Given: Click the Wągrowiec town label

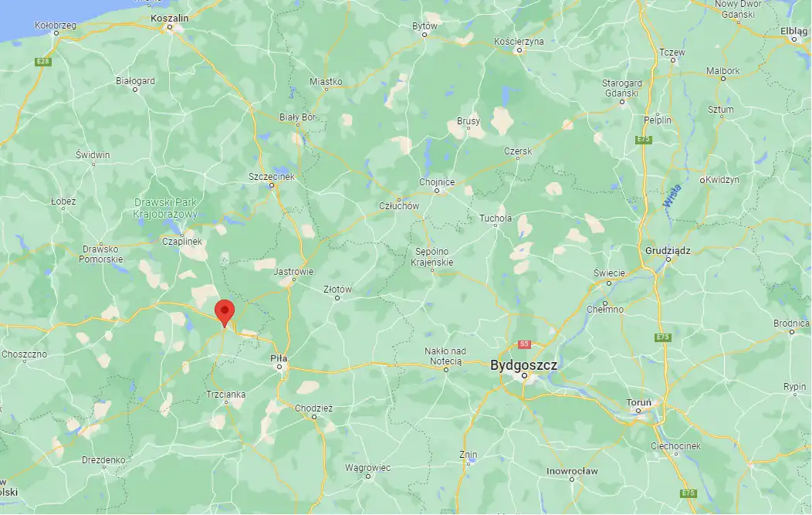Looking at the screenshot, I should pos(367,468).
